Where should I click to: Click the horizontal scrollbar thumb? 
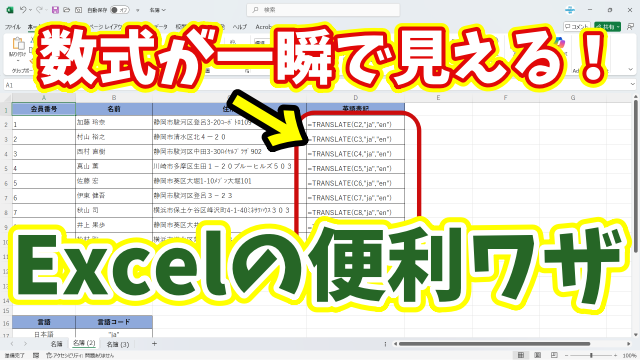pyautogui.click(x=494, y=344)
